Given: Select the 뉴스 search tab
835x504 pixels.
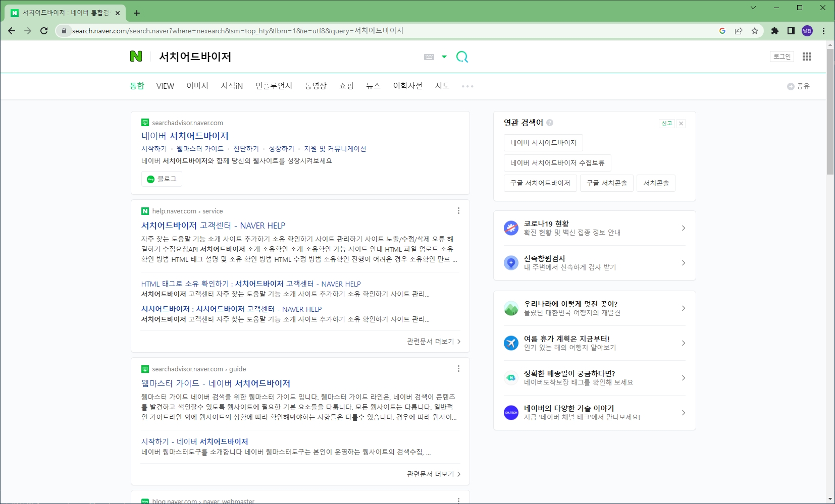Looking at the screenshot, I should (373, 86).
